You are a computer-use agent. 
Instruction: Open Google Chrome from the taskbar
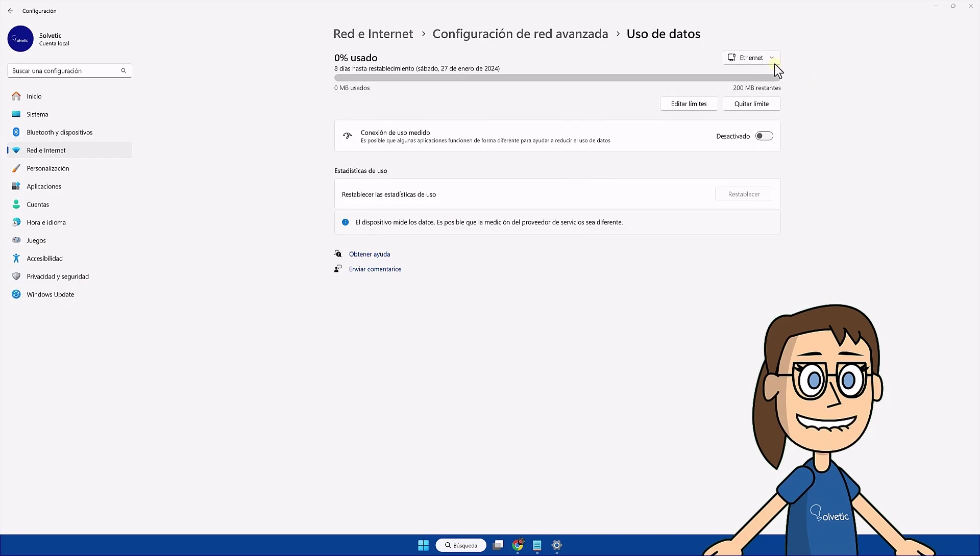point(518,545)
